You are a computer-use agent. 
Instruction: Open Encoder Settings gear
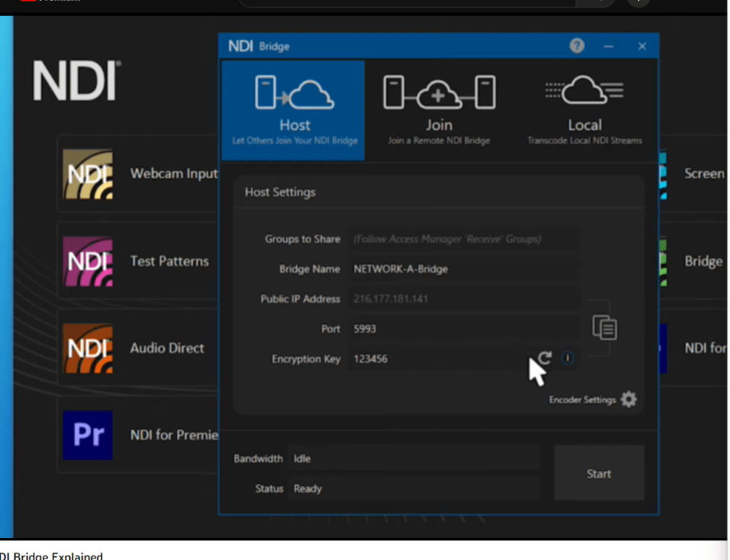pos(629,399)
